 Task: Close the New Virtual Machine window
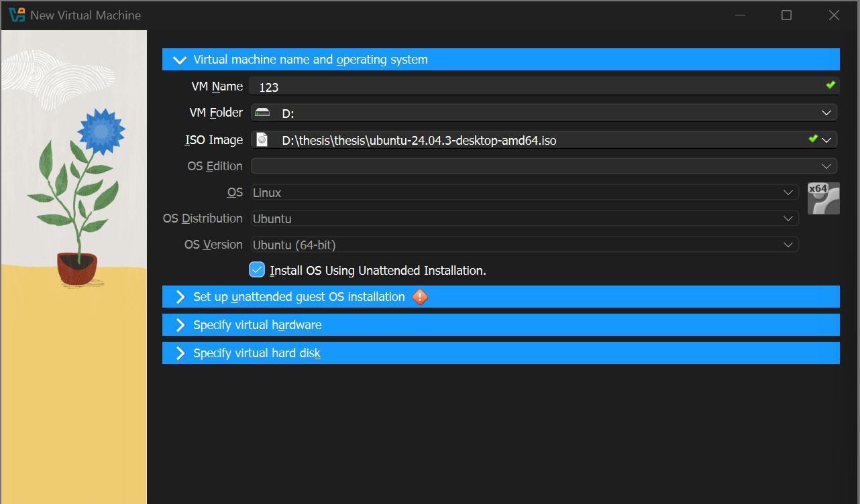pyautogui.click(x=834, y=15)
